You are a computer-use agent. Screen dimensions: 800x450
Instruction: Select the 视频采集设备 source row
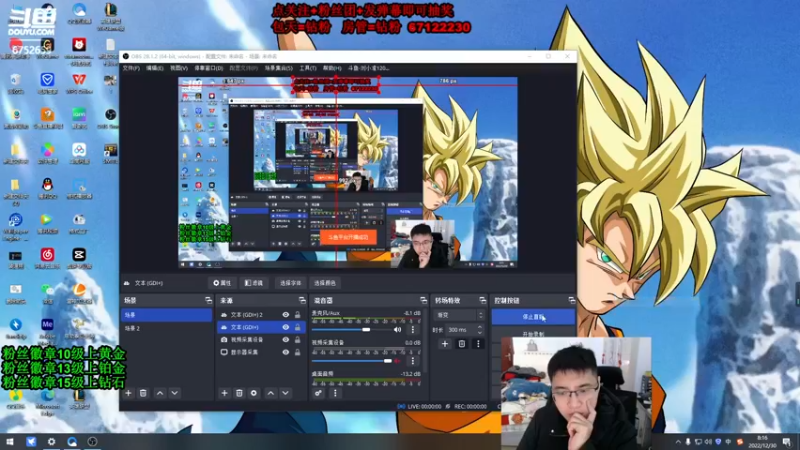pos(261,340)
